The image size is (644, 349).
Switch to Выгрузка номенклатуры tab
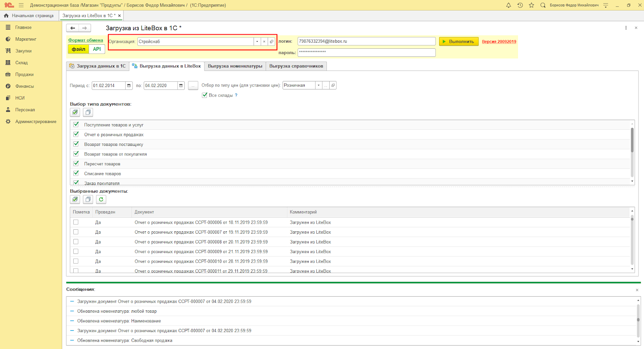[235, 66]
